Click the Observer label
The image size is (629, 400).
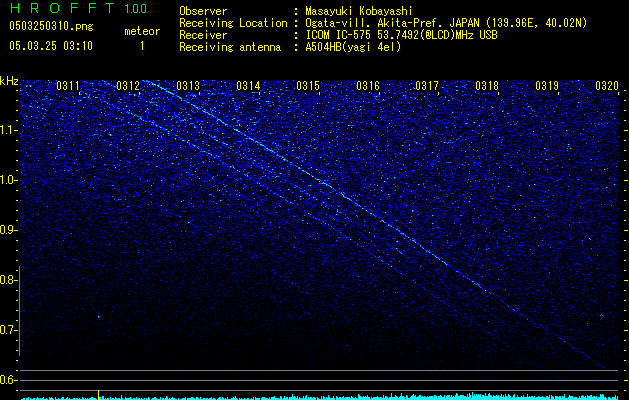(203, 11)
